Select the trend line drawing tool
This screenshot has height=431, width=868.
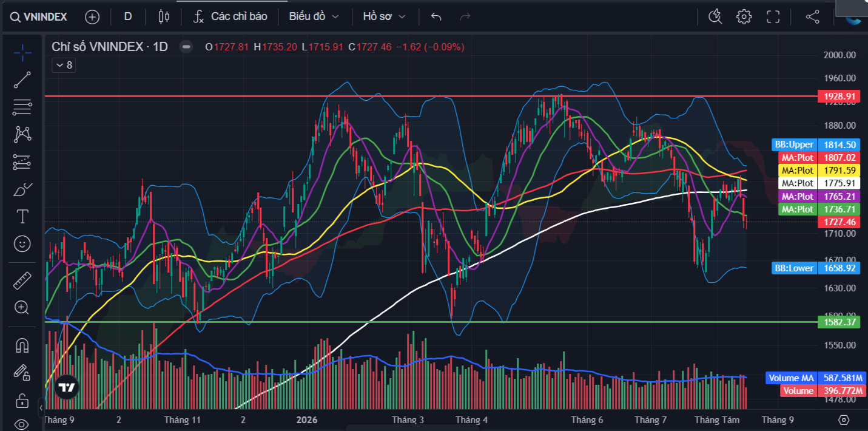tap(22, 80)
